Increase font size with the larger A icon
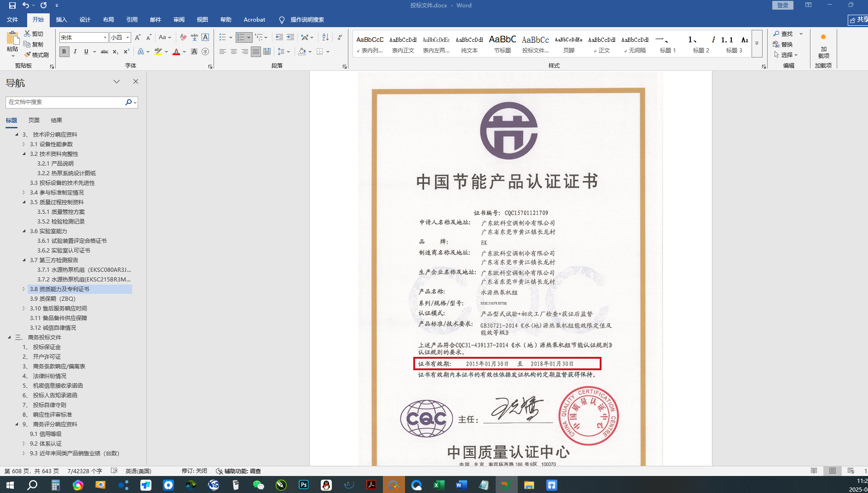 tap(138, 37)
